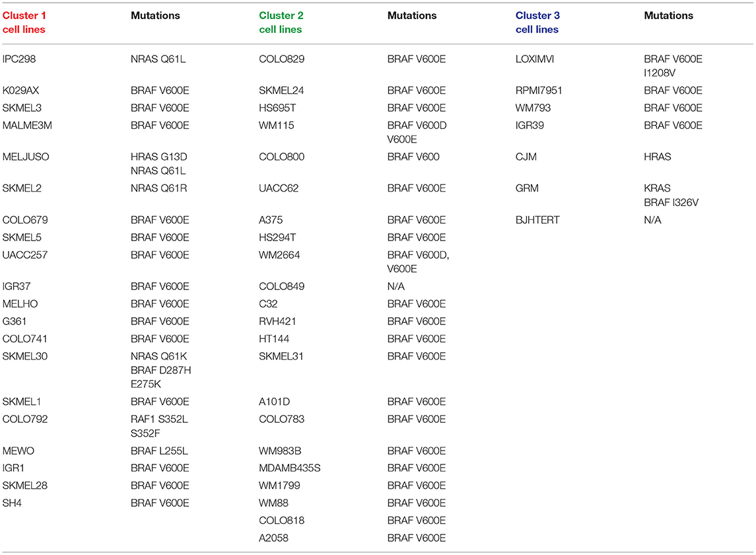The width and height of the screenshot is (756, 555).
Task: Click the 'BRAF D287H' mutation text
Action: pyautogui.click(x=160, y=371)
